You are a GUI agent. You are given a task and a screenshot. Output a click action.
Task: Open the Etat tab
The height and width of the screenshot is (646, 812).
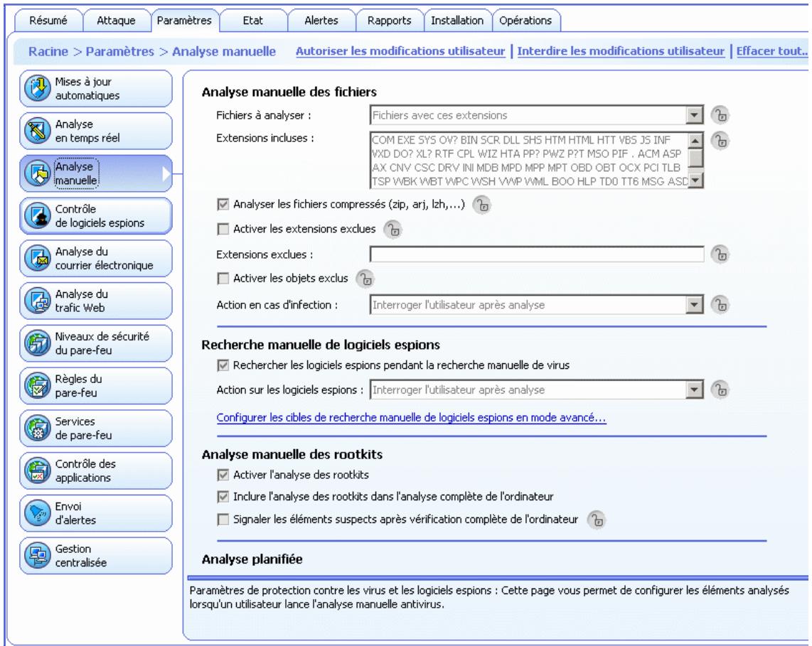tap(252, 21)
